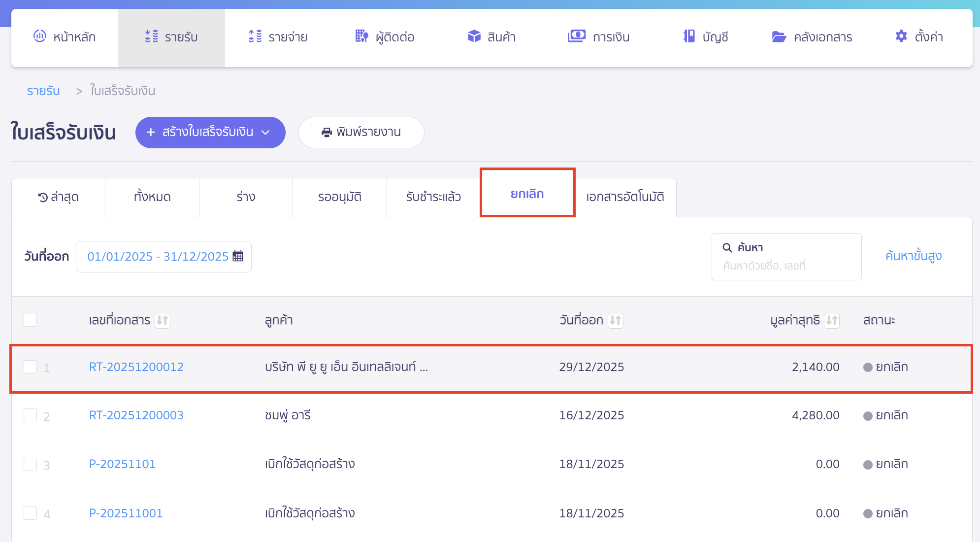
Task: Click the dashboard chart icon beside หน้าหลัก
Action: pos(39,36)
